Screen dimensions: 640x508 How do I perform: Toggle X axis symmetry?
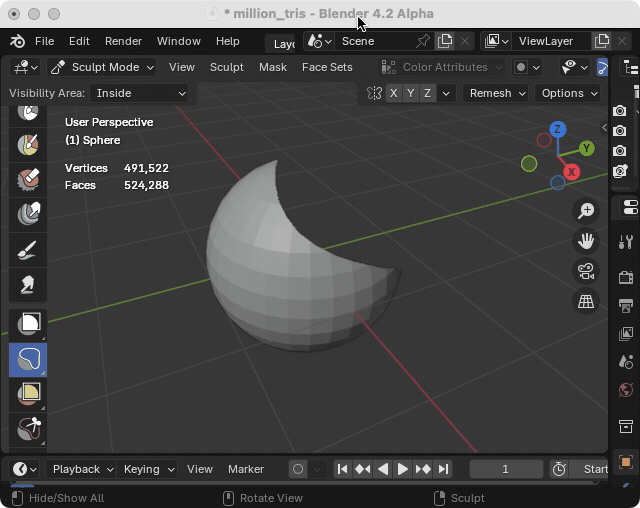pyautogui.click(x=393, y=93)
